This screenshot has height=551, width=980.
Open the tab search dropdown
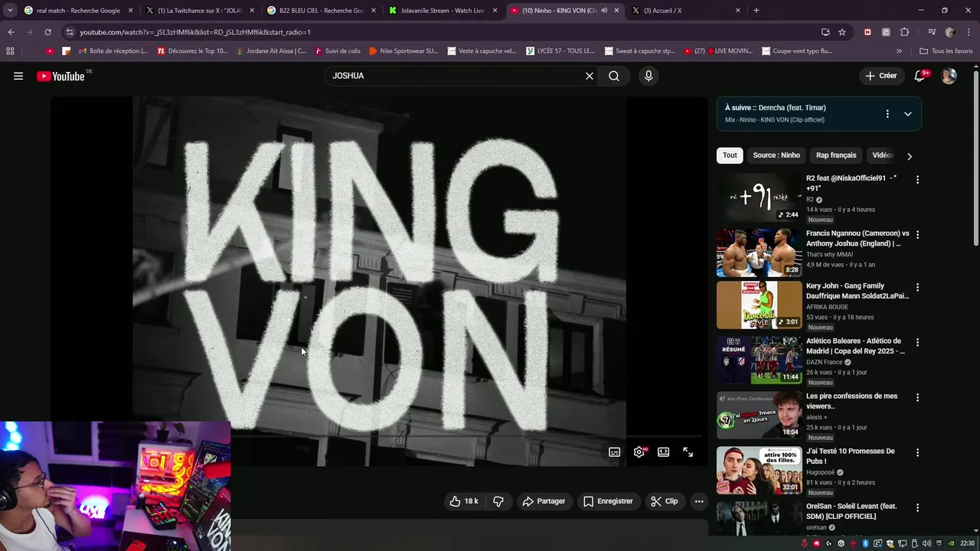[x=10, y=11]
